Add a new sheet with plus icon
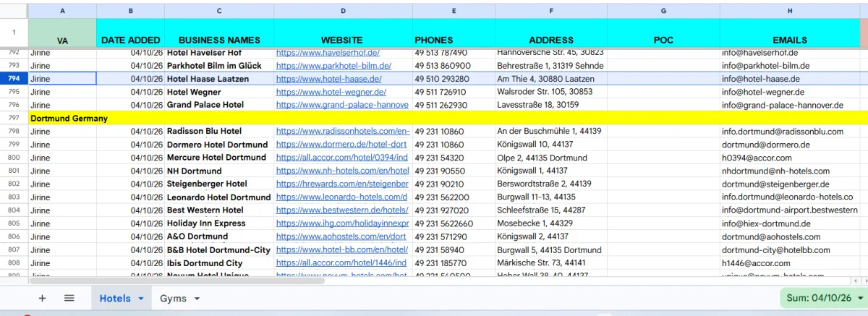Screen dimensions: 868x316 pos(42,298)
